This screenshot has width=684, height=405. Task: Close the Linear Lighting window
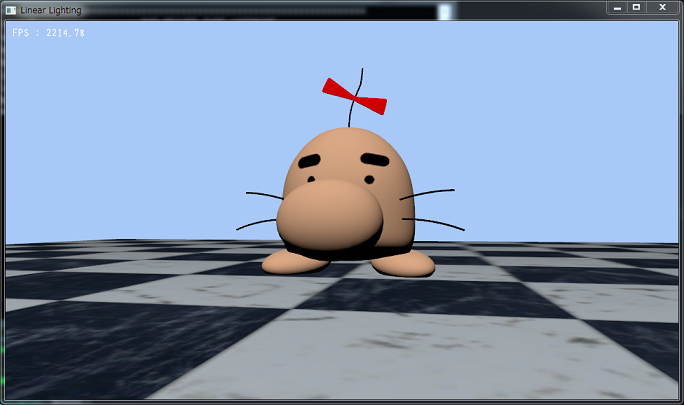(663, 8)
